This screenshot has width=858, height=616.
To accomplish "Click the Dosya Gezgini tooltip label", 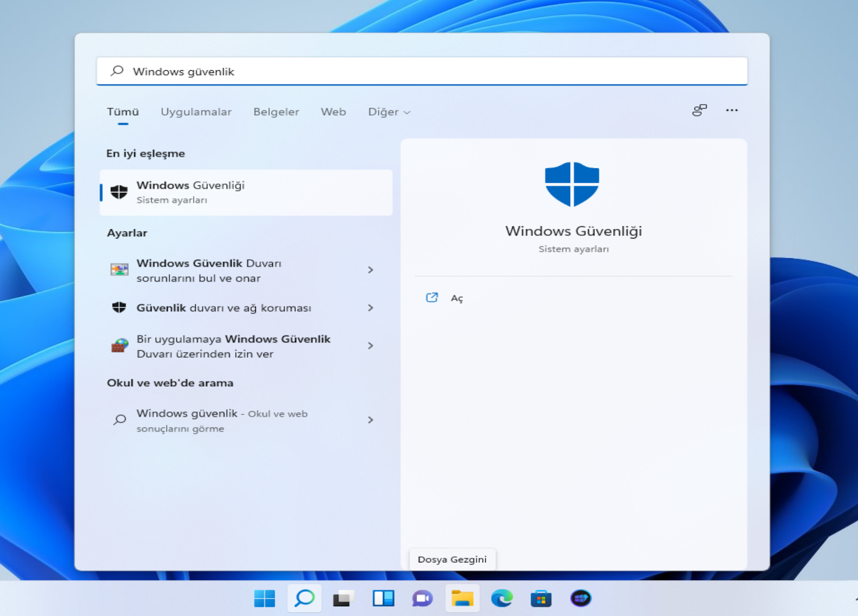I will pos(452,559).
